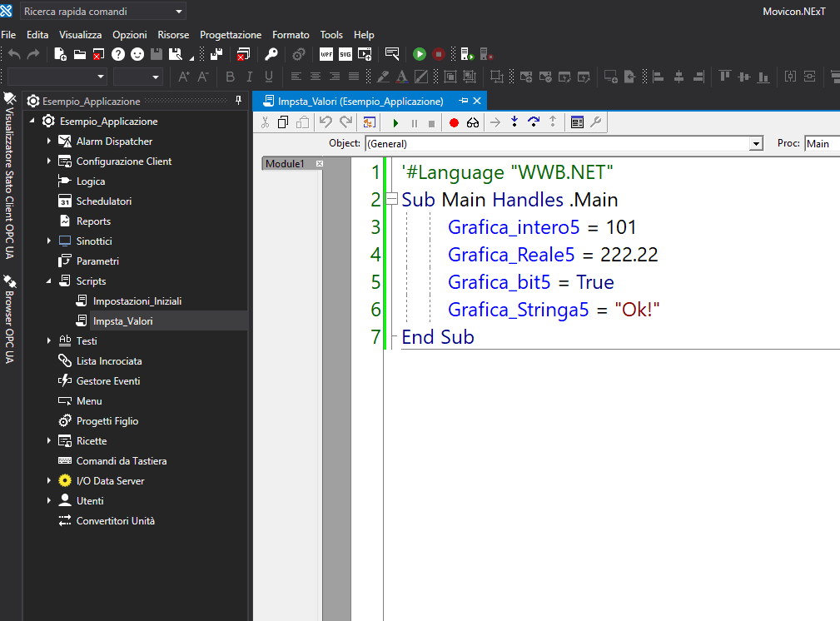Select Convertitori Unità tree item
This screenshot has height=621, width=840.
pyautogui.click(x=115, y=521)
